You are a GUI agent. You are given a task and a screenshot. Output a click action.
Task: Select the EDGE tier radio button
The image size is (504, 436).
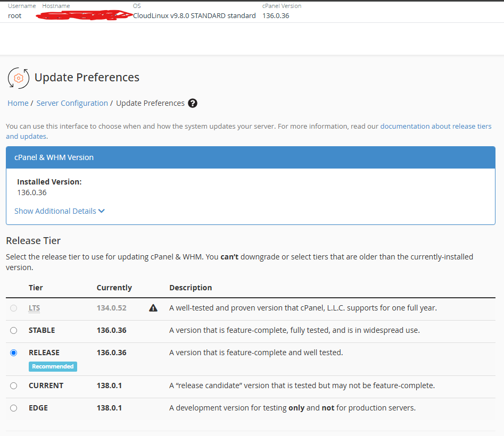pos(13,408)
